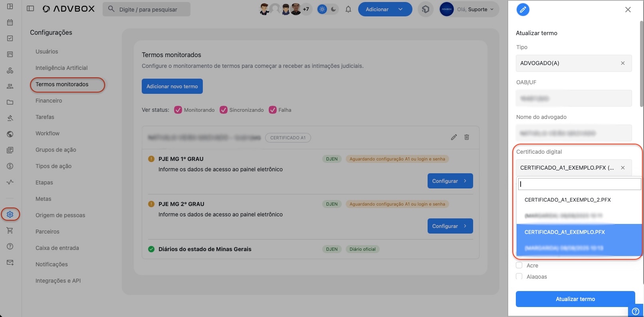Screen dimensions: 644x317
Task: Check the Acre state checkbox
Action: click(x=519, y=265)
